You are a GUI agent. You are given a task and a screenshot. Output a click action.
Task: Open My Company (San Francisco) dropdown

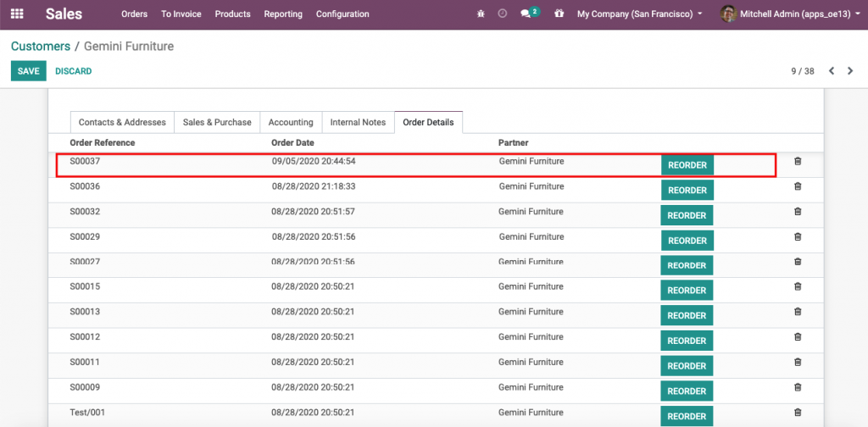[639, 14]
